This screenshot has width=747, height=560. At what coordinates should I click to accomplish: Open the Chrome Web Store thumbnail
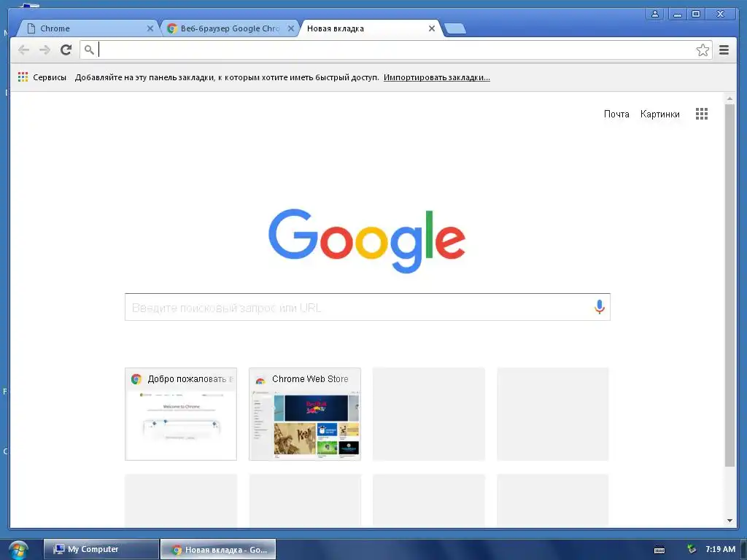(305, 414)
